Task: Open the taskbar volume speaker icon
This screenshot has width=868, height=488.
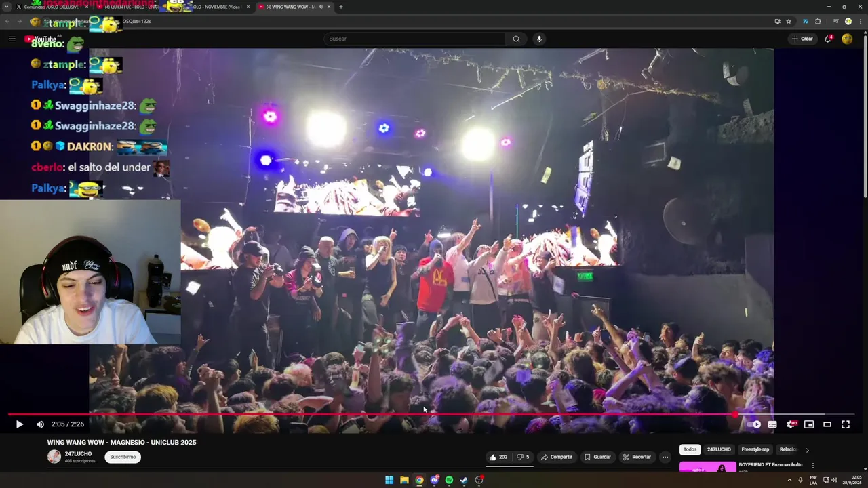Action: pyautogui.click(x=834, y=480)
